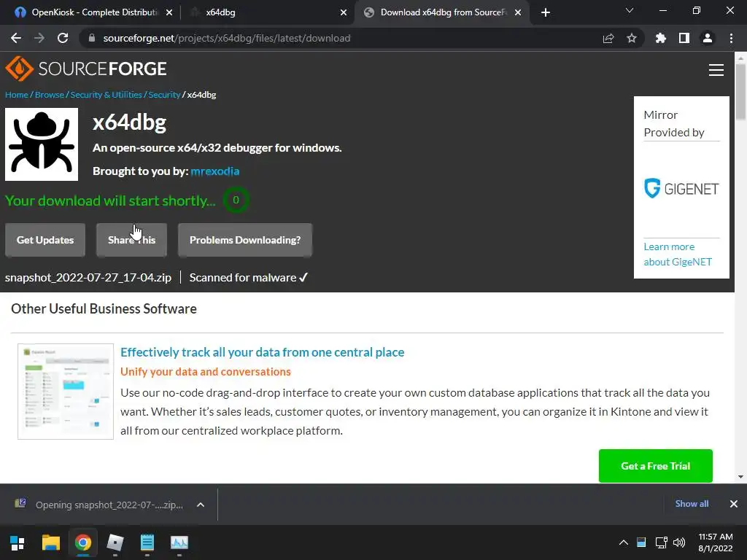Click the scrollbar down arrow
747x560 pixels.
pyautogui.click(x=740, y=477)
